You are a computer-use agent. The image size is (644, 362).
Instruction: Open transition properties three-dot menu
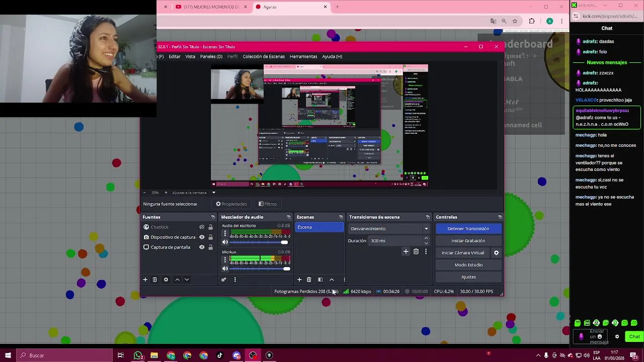(426, 251)
